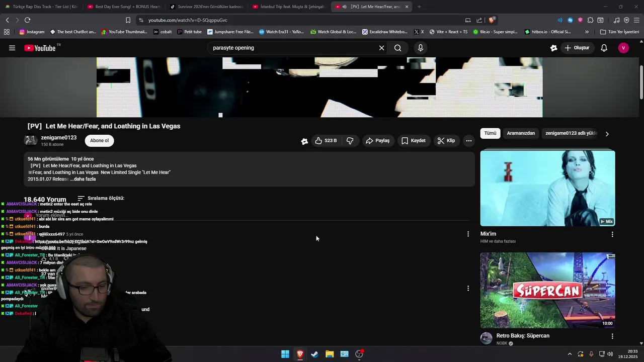Screen dimensions: 644x362
Task: Open the Oluştur create menu
Action: (577, 48)
